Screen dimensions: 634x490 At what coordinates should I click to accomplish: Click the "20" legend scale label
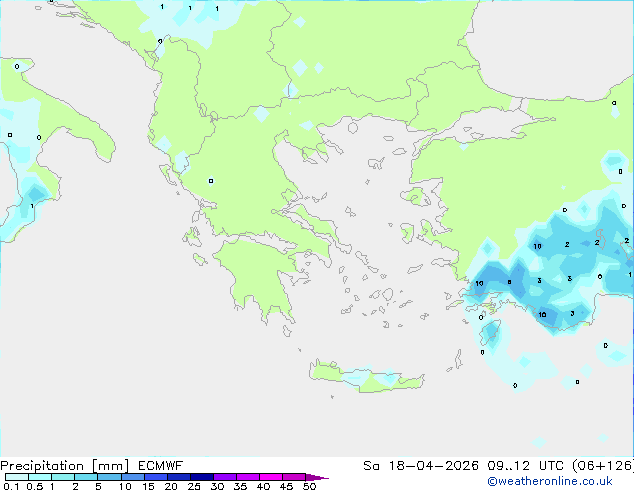(171, 486)
